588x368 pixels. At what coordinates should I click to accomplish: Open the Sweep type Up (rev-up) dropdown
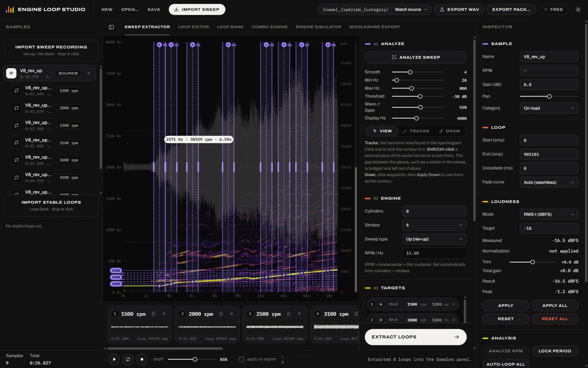click(434, 239)
